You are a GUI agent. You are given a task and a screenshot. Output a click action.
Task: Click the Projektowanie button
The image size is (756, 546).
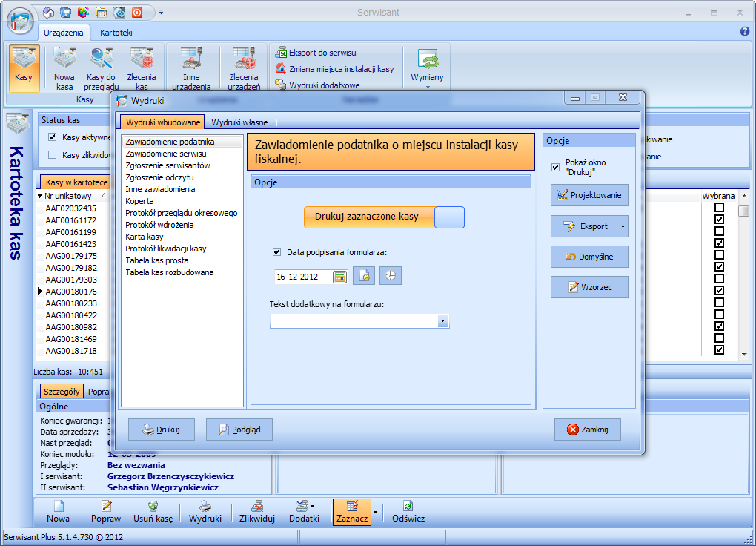point(589,195)
